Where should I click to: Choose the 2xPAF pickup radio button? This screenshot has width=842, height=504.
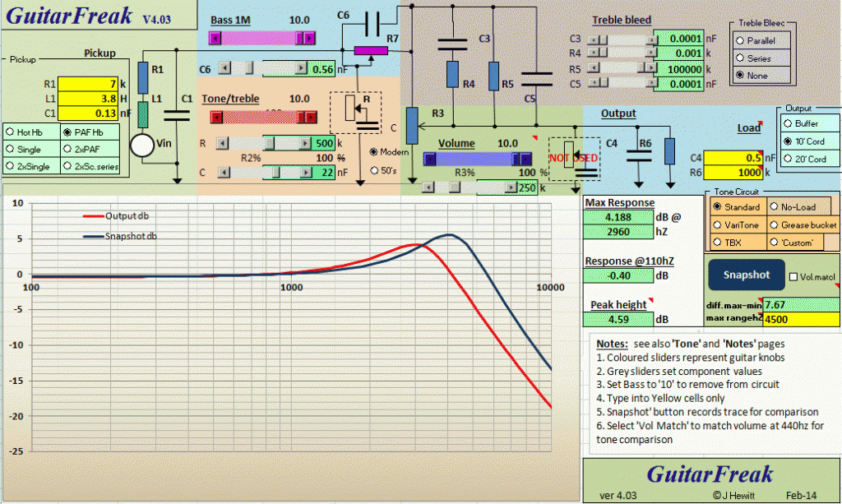click(x=67, y=149)
